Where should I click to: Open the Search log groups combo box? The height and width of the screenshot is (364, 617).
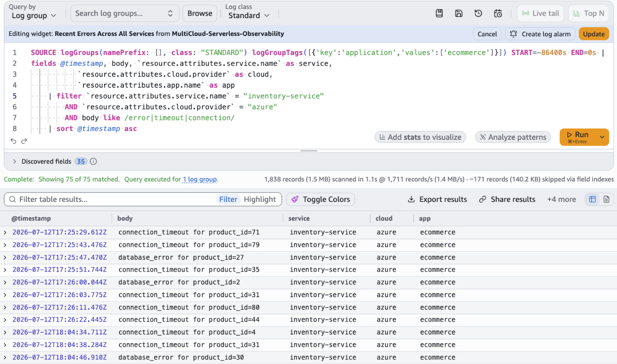click(125, 13)
